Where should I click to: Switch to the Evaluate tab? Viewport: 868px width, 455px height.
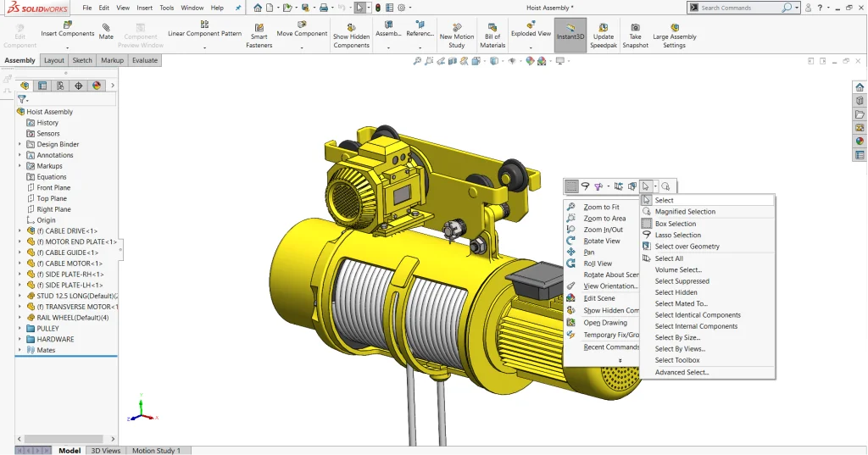click(x=144, y=60)
